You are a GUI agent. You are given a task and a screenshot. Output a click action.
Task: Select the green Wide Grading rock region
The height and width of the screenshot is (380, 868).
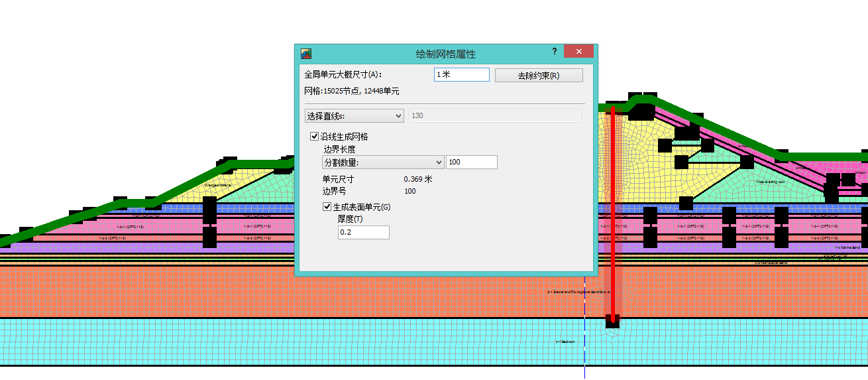[769, 181]
